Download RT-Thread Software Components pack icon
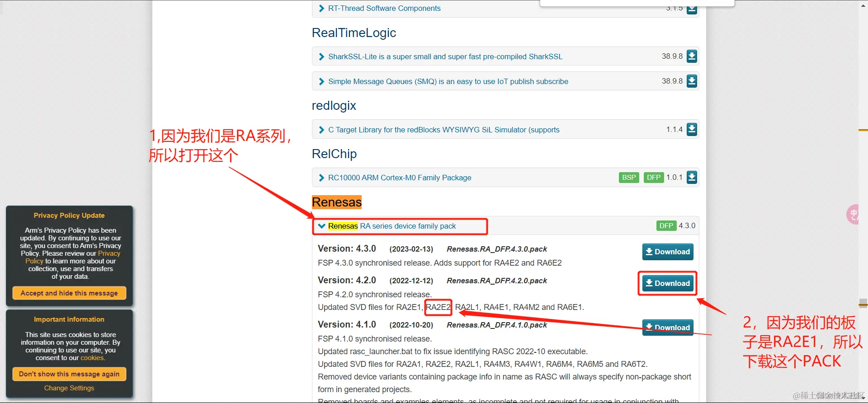 692,9
